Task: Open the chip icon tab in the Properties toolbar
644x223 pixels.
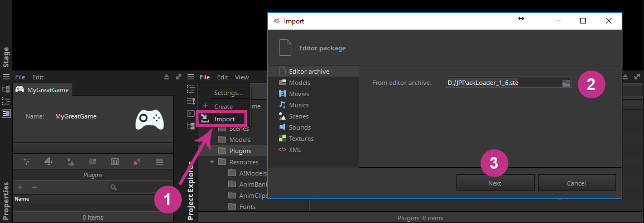Action: click(x=49, y=162)
